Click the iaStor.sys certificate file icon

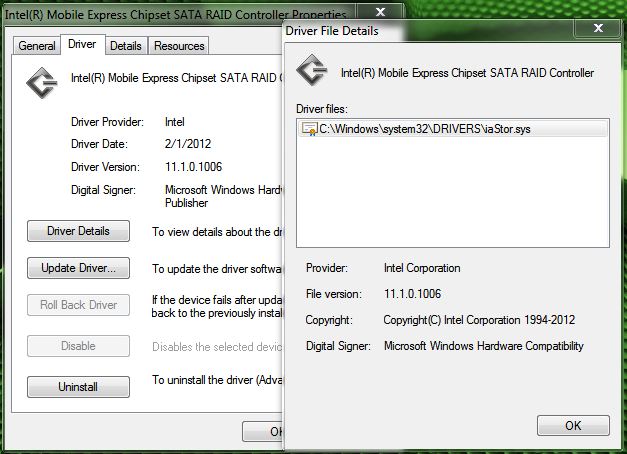(x=309, y=129)
